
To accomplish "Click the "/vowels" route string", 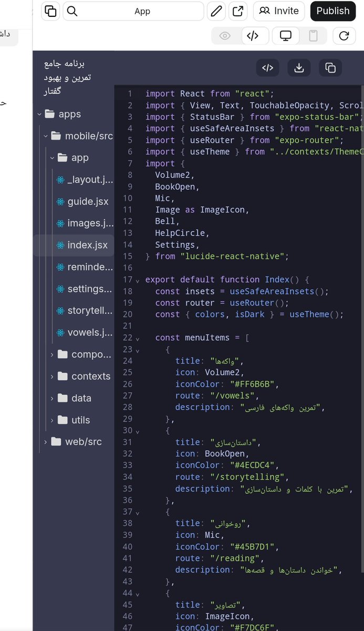I will pos(233,395).
